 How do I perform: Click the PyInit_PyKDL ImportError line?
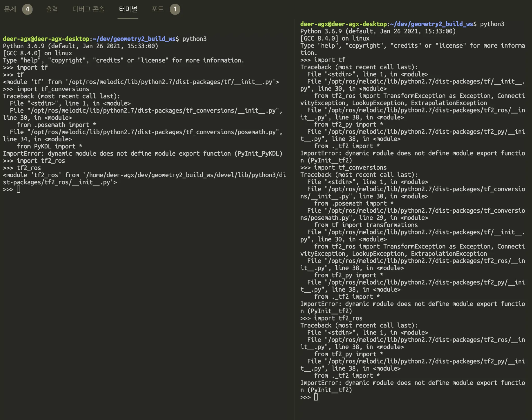tap(142, 154)
